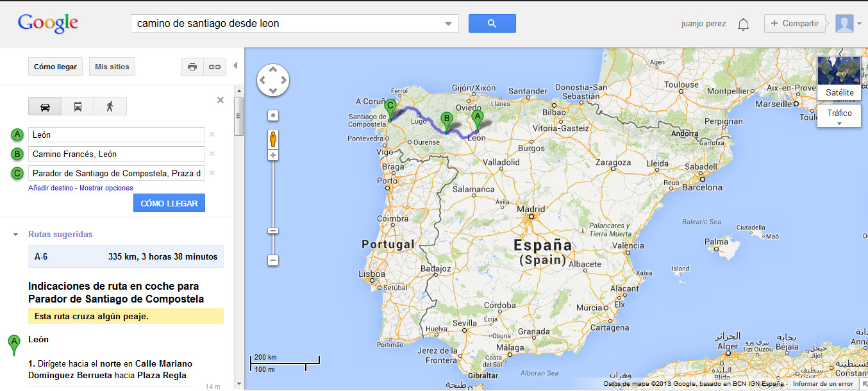Image resolution: width=868 pixels, height=391 pixels.
Task: Collapse the Rutas sugeridas section triangle
Action: pyautogui.click(x=15, y=235)
